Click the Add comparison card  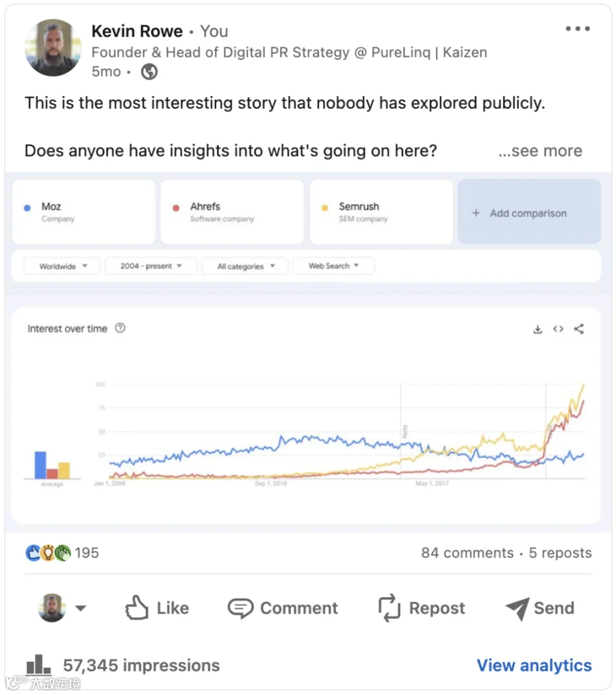[x=529, y=212]
